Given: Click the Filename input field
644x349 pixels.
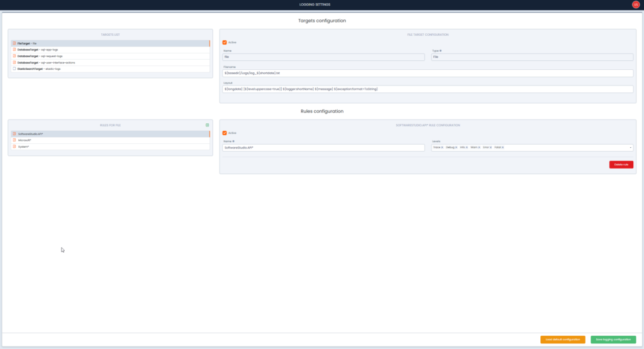Looking at the screenshot, I should tap(427, 73).
